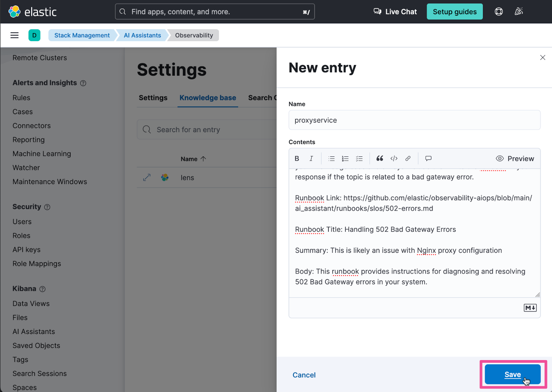Open Stack Management breadcrumb
Image resolution: width=552 pixels, height=392 pixels.
click(82, 35)
